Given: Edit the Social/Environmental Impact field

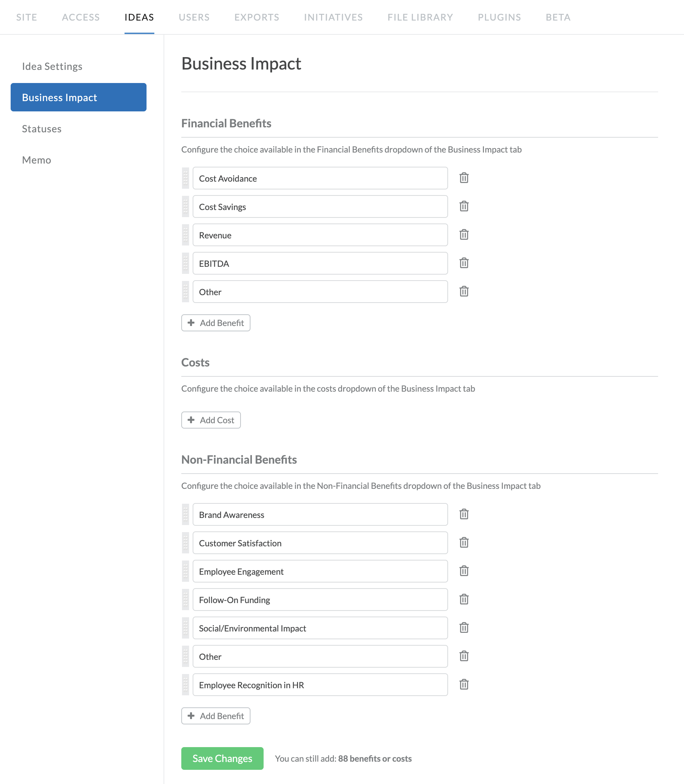Looking at the screenshot, I should point(320,628).
